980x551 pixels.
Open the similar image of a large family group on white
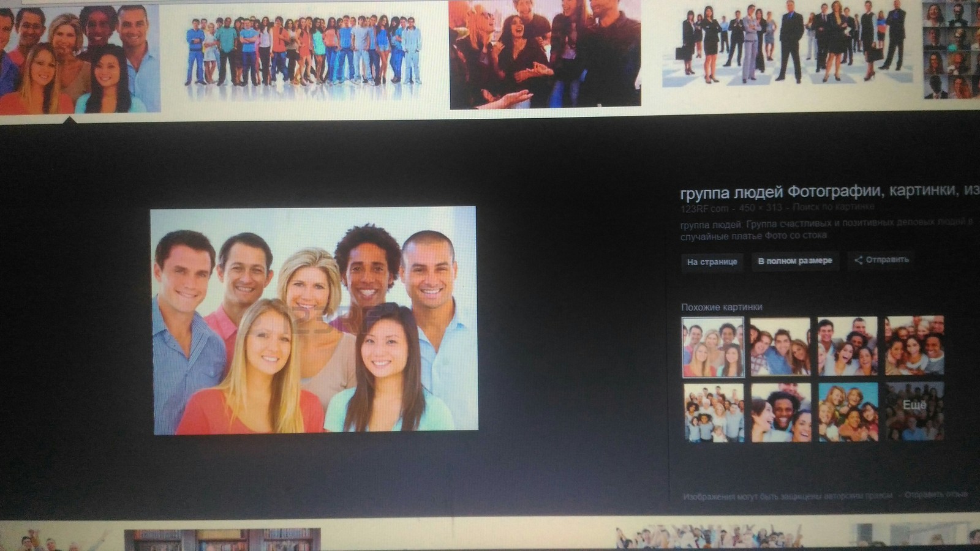coord(714,413)
